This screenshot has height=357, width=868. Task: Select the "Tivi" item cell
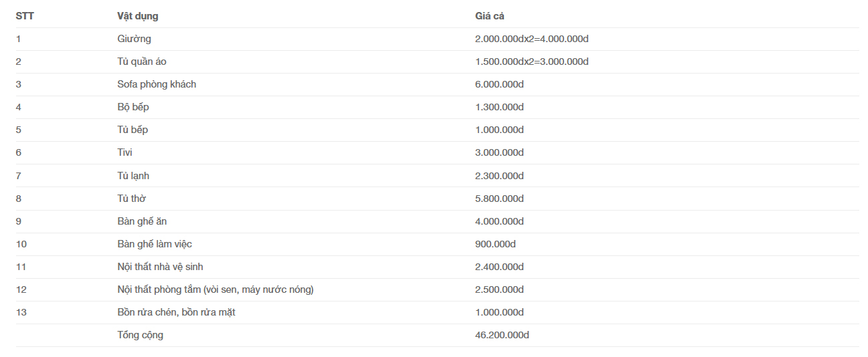pos(124,152)
